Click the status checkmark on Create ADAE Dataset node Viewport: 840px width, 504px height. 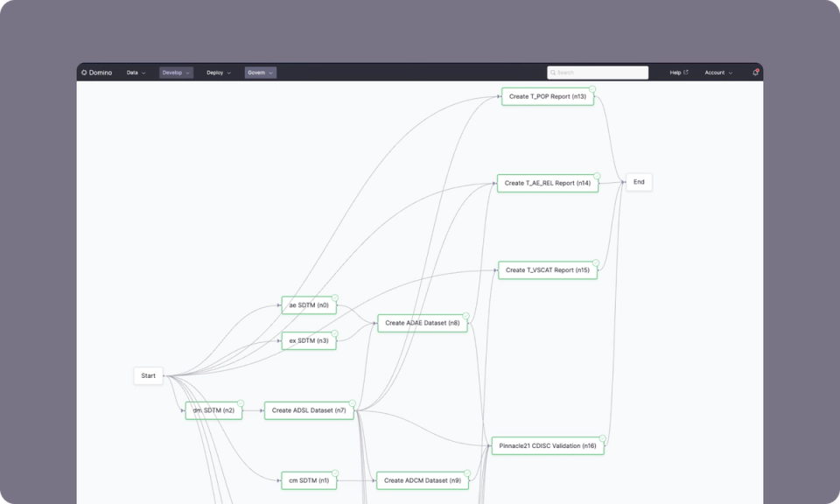tap(465, 316)
